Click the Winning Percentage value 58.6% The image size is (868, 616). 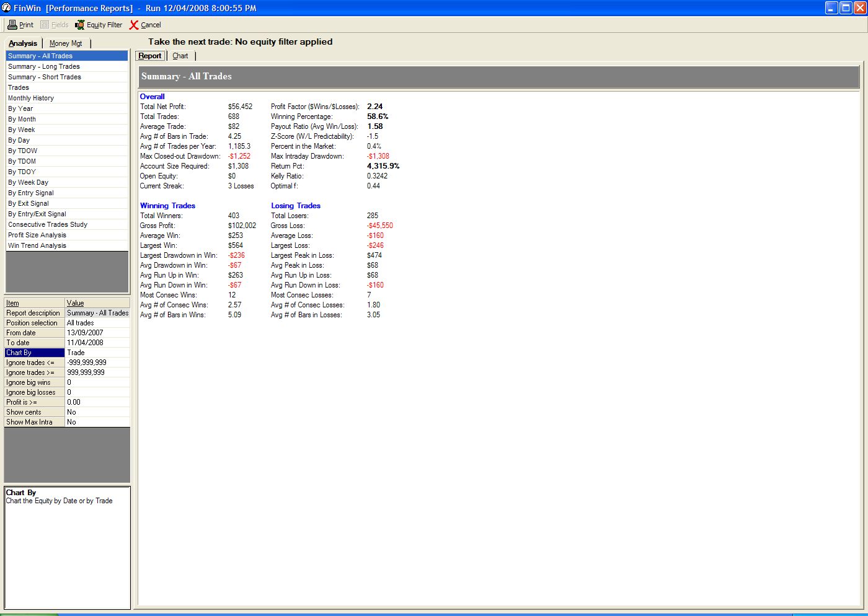pos(378,117)
